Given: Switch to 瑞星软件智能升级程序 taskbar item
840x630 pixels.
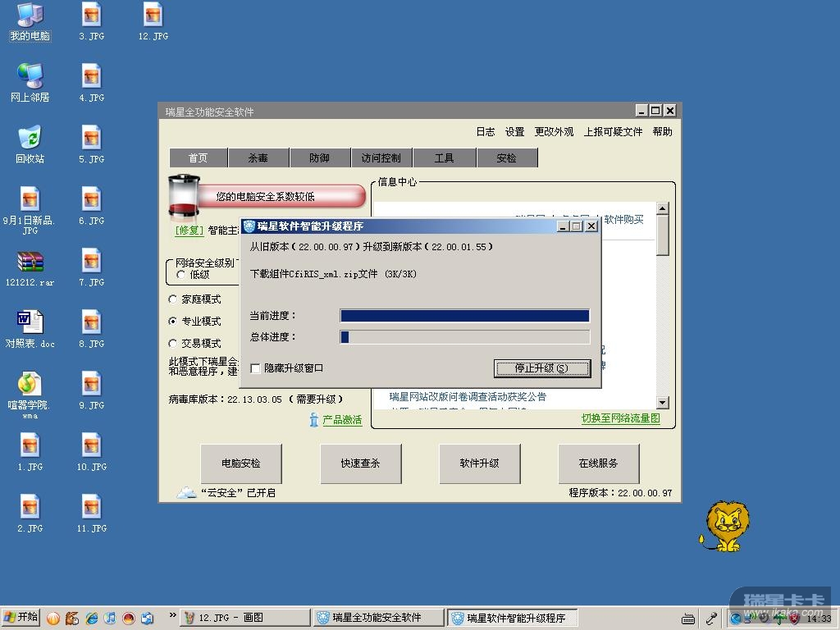Looking at the screenshot, I should (513, 618).
